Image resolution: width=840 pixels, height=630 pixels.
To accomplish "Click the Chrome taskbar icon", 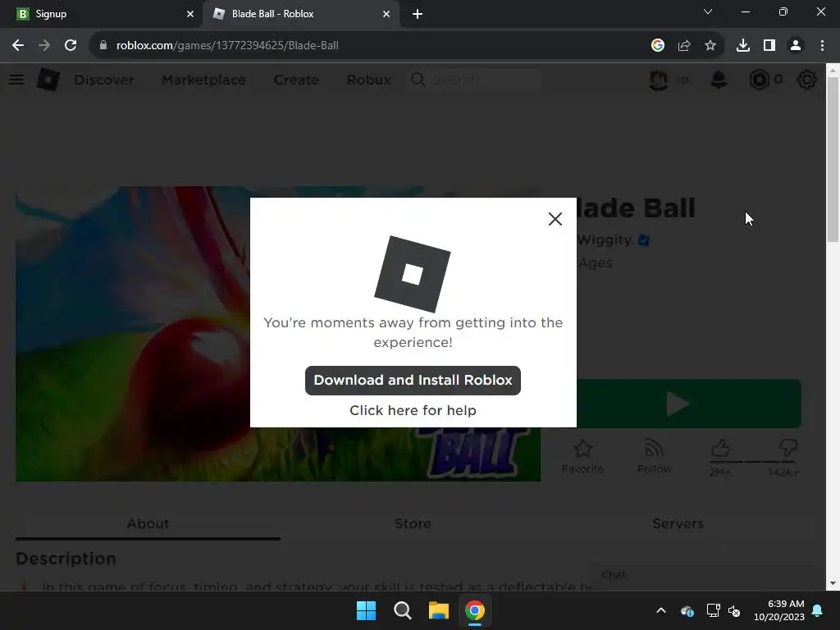I will click(x=475, y=610).
